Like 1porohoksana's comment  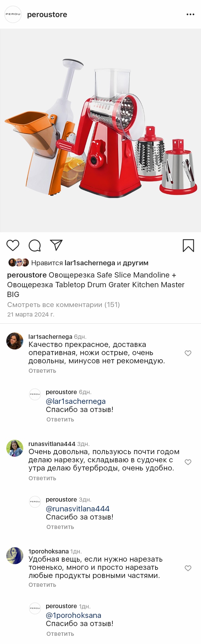[x=188, y=568]
